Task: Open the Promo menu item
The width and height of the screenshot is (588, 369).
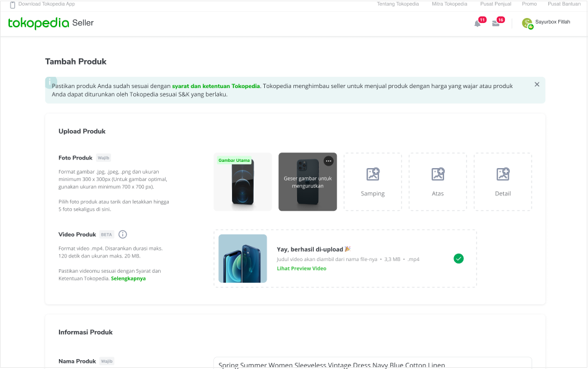Action: (529, 4)
